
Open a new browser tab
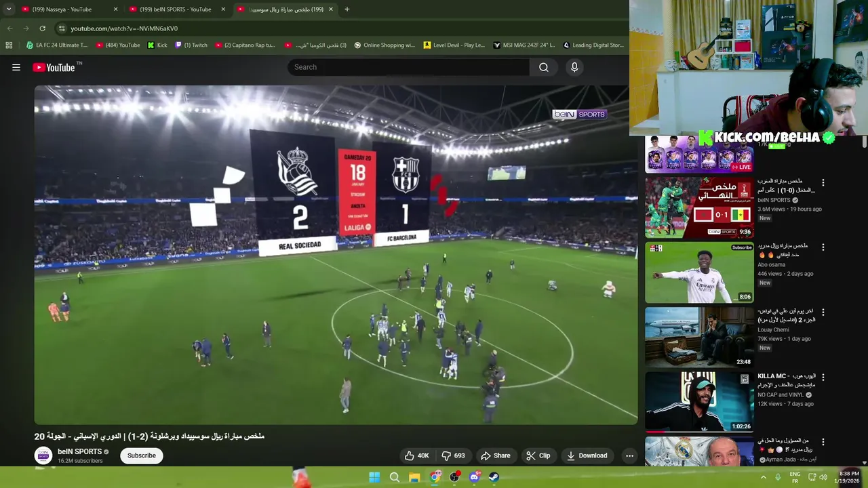[347, 9]
